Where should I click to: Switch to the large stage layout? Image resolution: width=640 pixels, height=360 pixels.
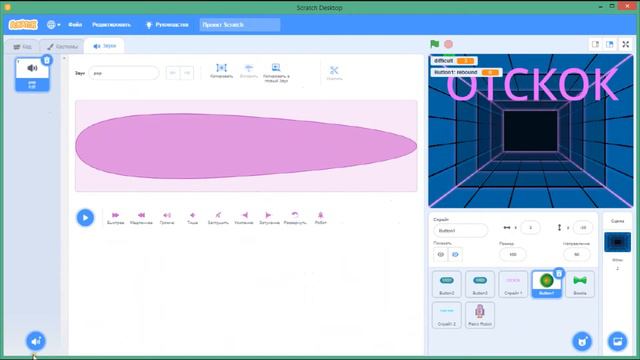click(610, 44)
